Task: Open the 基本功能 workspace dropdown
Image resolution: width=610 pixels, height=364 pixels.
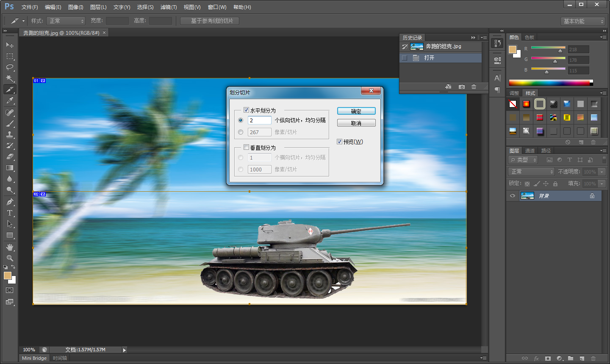Action: coord(583,21)
